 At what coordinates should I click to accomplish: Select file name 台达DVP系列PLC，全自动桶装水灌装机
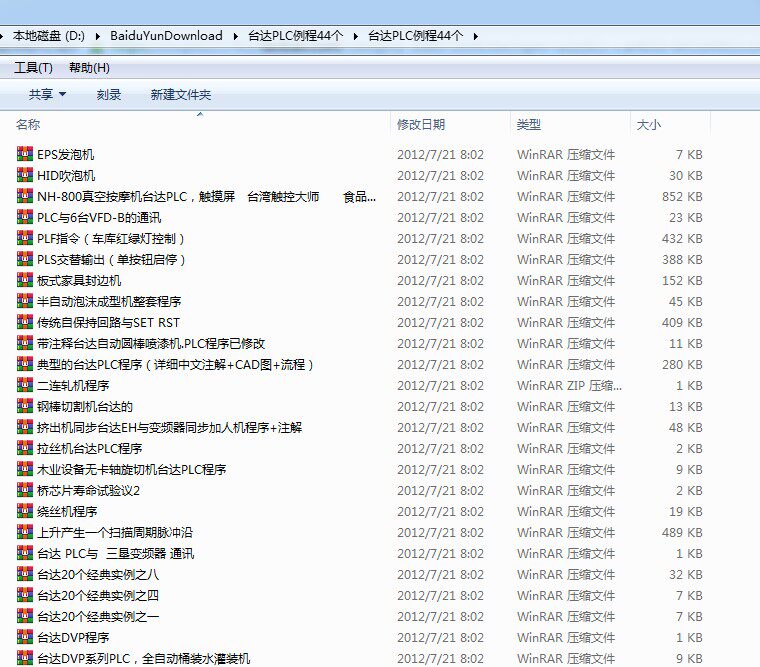[143, 659]
